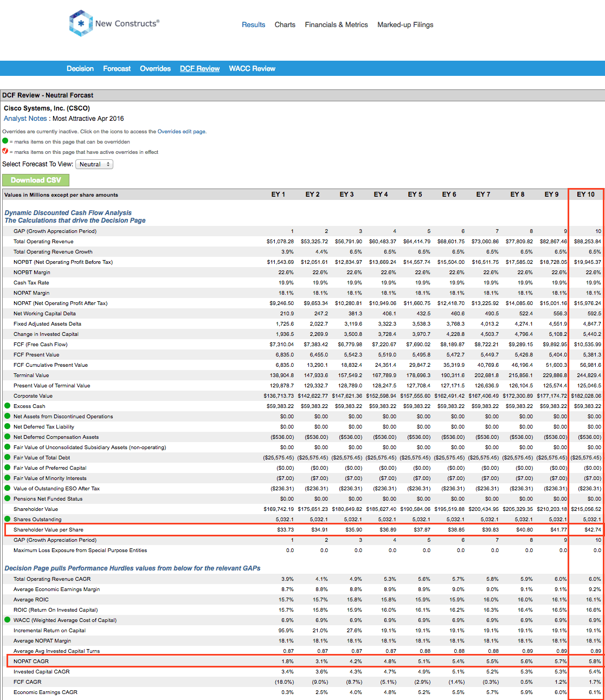Image resolution: width=605 pixels, height=700 pixels.
Task: Click the FCF (Free Cash Flow) row label
Action: point(41,345)
